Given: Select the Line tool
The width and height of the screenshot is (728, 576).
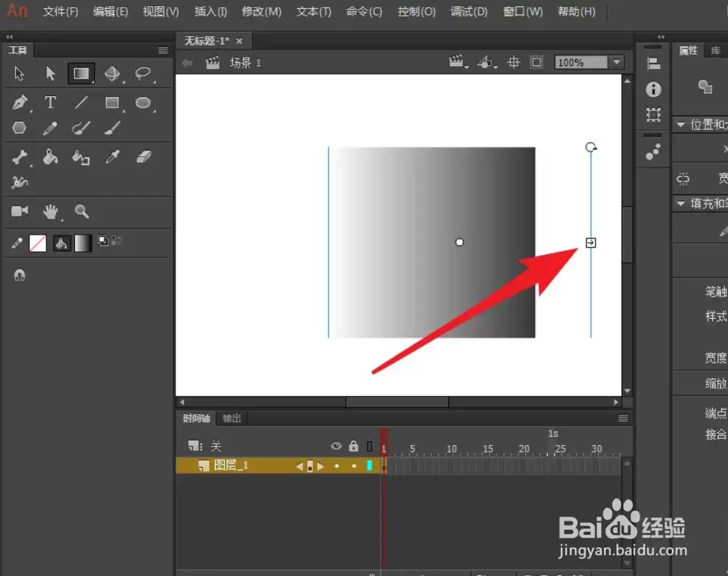Looking at the screenshot, I should click(81, 102).
